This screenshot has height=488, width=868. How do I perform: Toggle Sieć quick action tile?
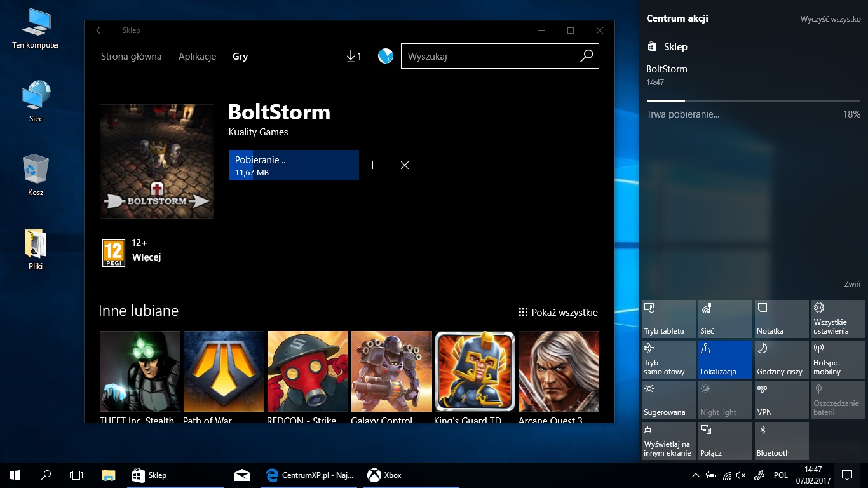click(x=725, y=319)
